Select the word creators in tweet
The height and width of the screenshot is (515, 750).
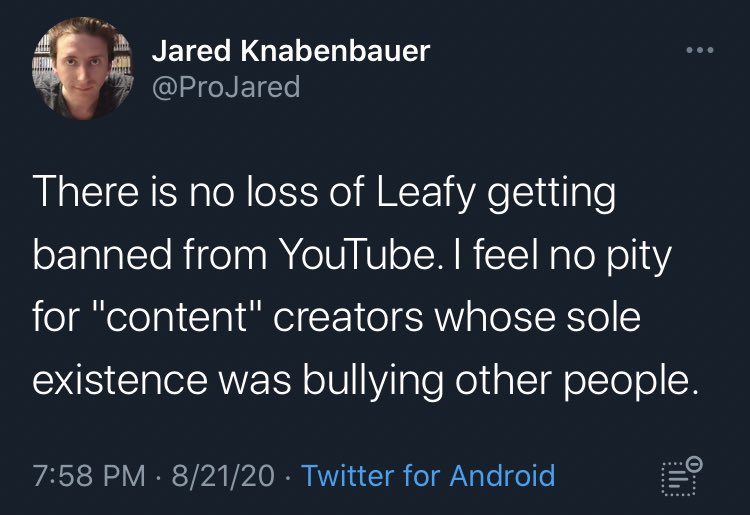(348, 318)
